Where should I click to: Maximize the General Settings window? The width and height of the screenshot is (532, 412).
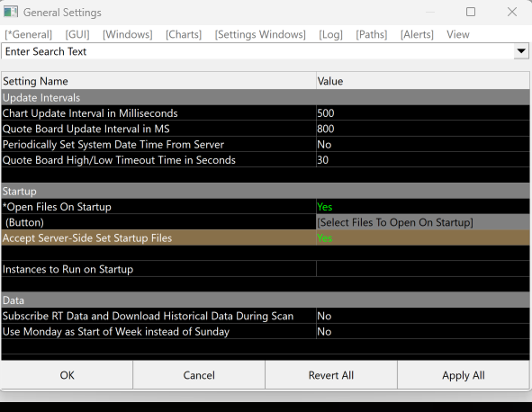470,13
